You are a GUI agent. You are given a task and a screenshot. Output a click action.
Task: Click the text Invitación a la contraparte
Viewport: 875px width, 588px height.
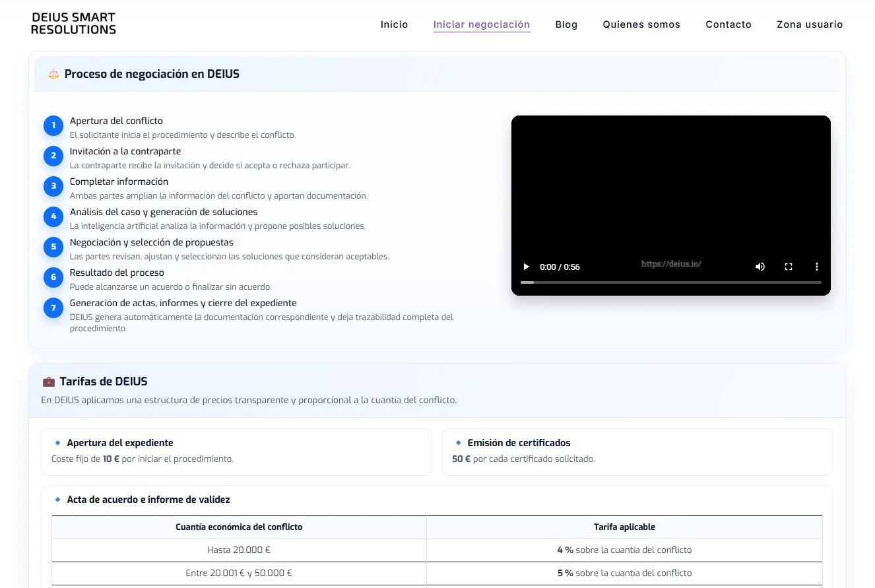point(125,151)
